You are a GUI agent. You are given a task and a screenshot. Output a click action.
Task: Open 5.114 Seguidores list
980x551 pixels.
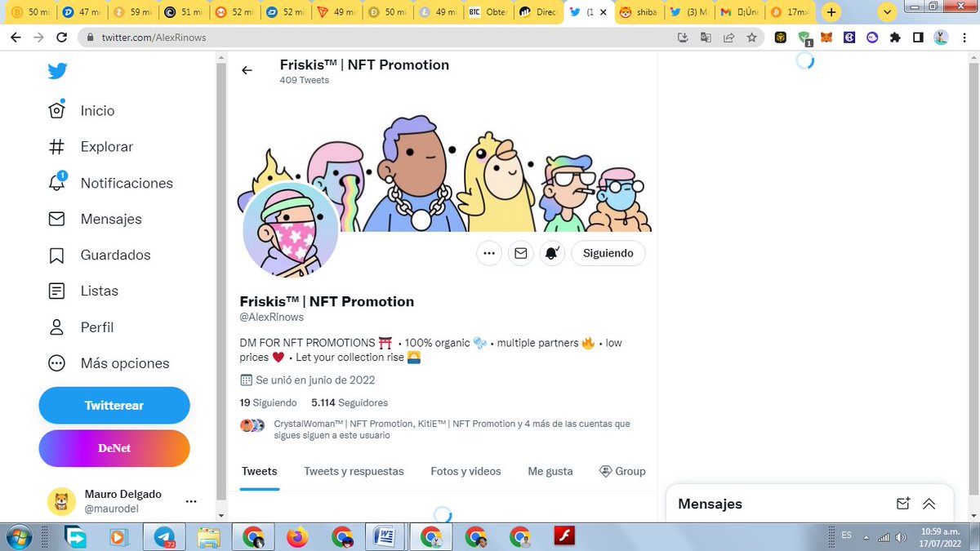point(350,402)
